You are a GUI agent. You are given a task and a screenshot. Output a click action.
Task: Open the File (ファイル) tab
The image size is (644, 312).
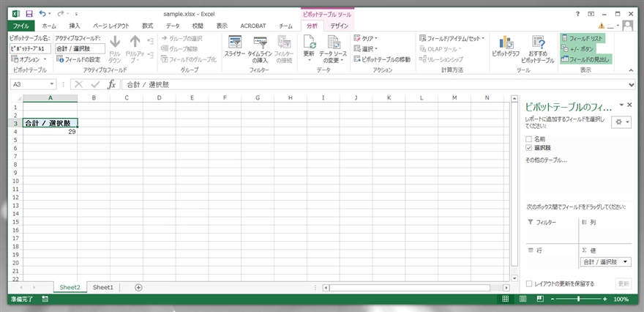click(x=20, y=26)
